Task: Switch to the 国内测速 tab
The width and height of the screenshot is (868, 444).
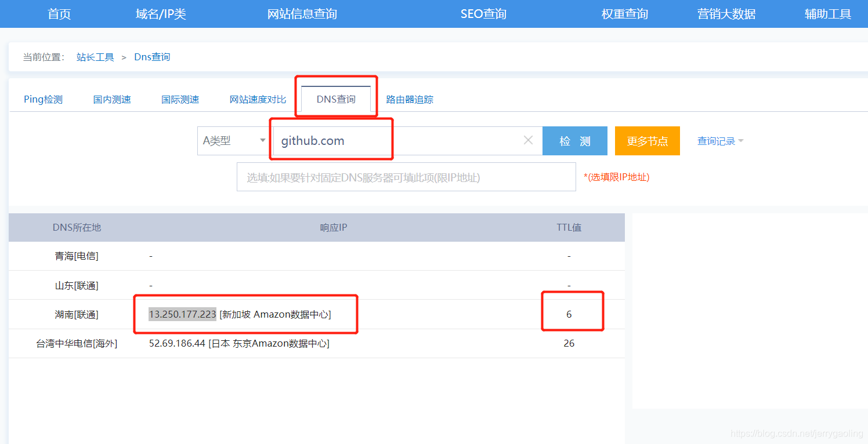Action: click(112, 99)
